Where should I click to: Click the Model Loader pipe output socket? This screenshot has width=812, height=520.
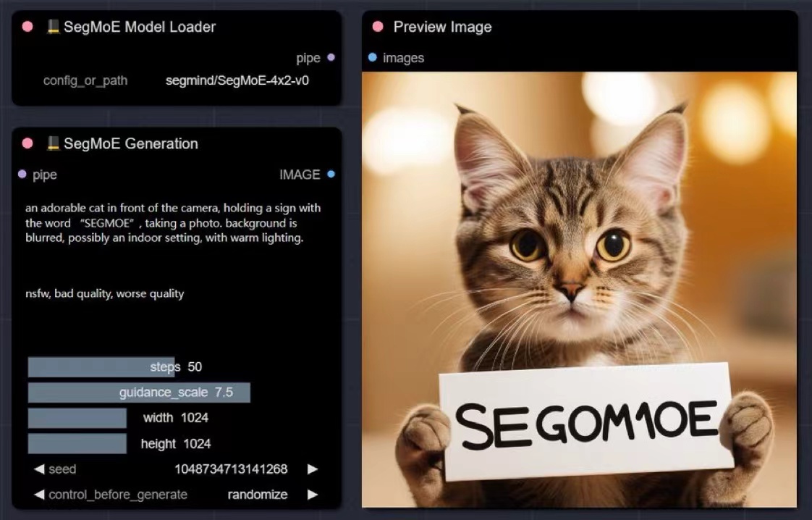click(x=331, y=57)
